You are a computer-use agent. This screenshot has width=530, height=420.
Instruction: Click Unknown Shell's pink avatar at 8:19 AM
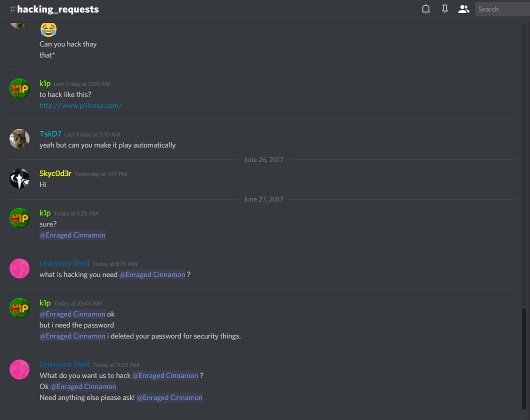20,268
